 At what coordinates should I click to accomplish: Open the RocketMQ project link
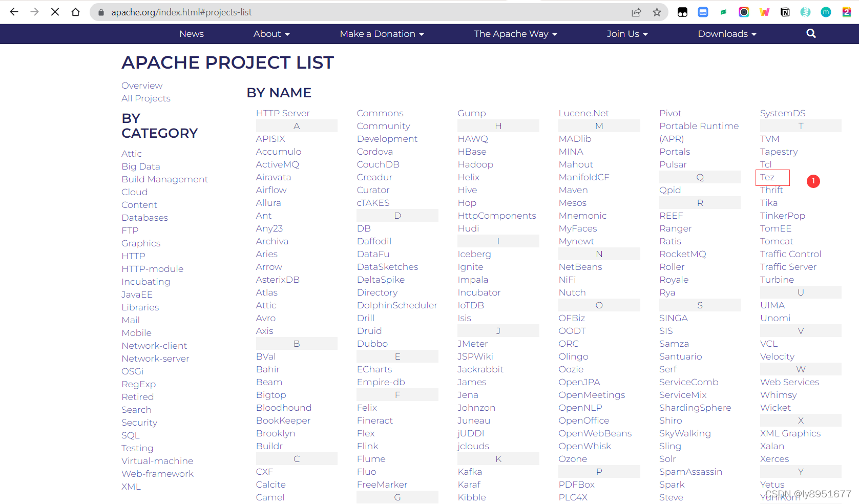(683, 254)
